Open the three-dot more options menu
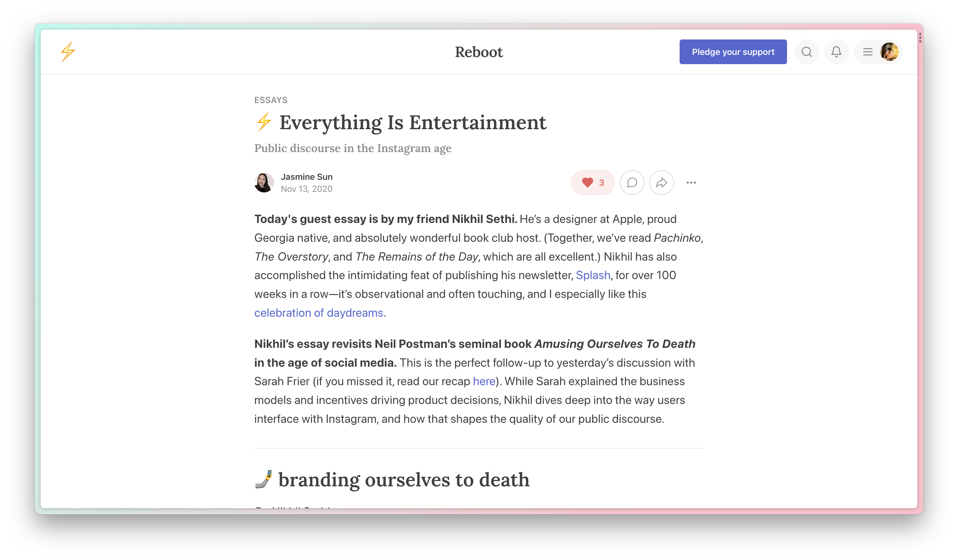 pyautogui.click(x=691, y=183)
